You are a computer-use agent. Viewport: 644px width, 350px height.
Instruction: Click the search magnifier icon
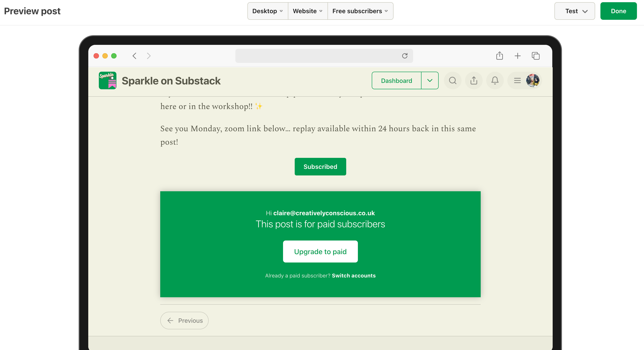click(453, 81)
